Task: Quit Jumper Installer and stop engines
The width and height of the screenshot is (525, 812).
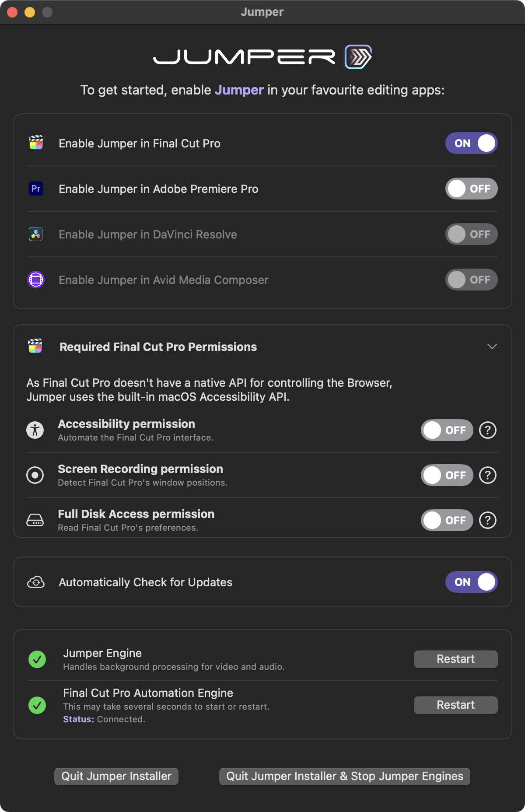Action: 344,776
